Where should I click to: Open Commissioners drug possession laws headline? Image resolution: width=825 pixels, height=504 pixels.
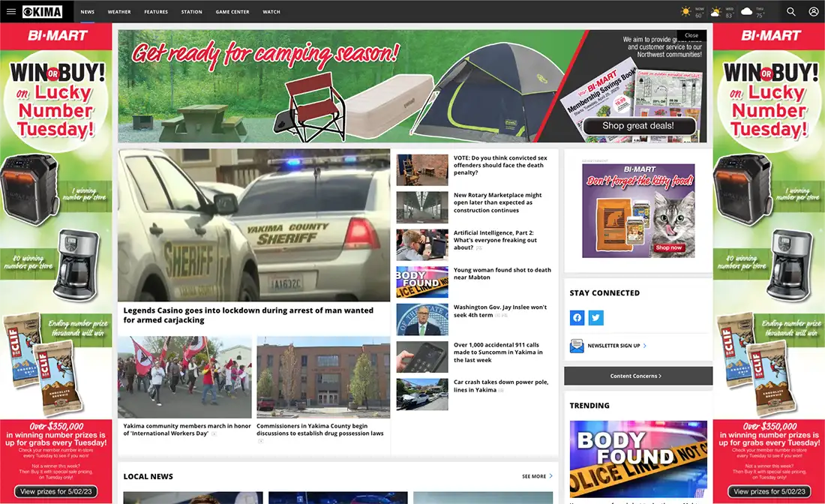pyautogui.click(x=320, y=429)
